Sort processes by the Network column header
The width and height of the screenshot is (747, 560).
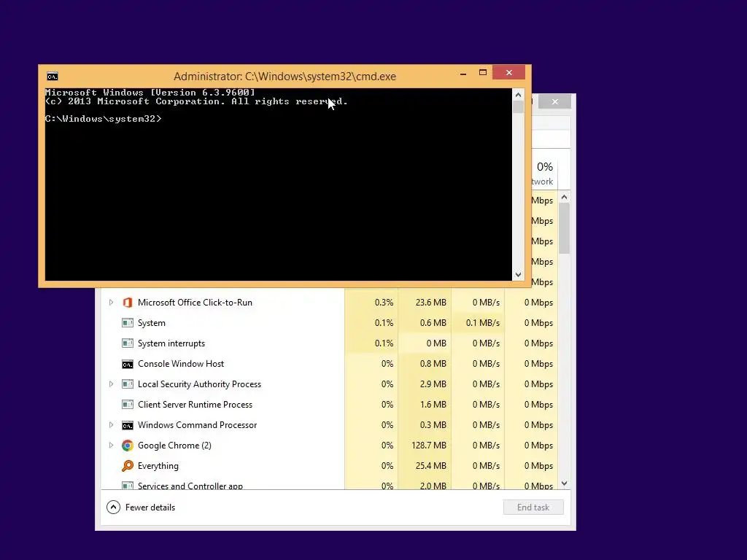point(544,174)
